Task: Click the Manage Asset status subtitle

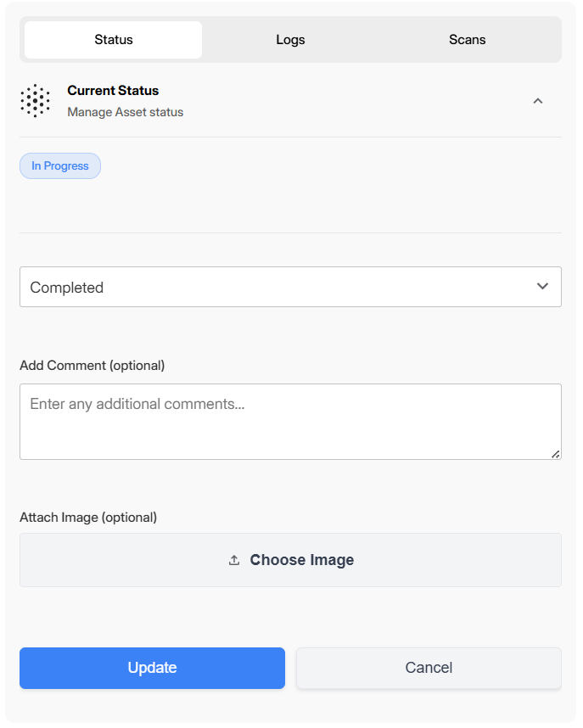Action: pyautogui.click(x=125, y=112)
